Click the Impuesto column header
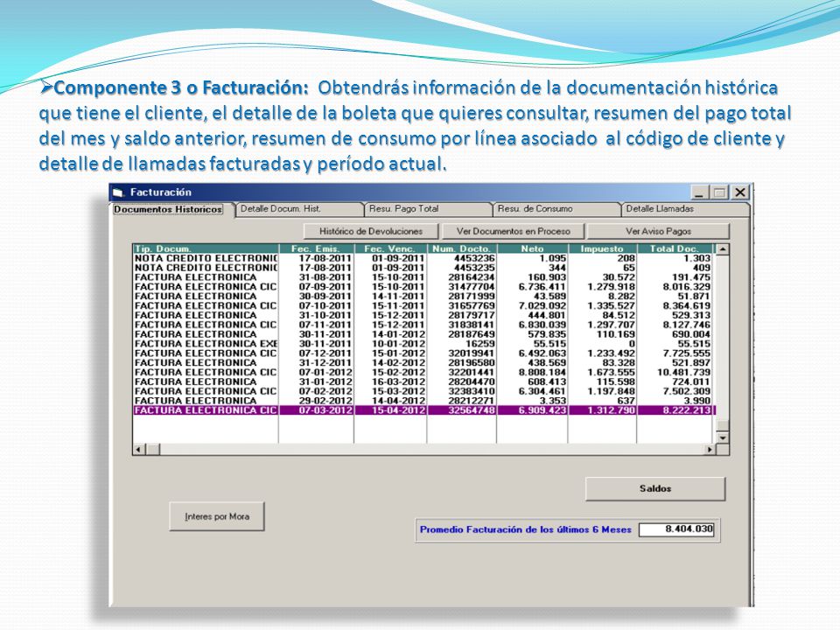This screenshot has width=840, height=630. click(602, 248)
